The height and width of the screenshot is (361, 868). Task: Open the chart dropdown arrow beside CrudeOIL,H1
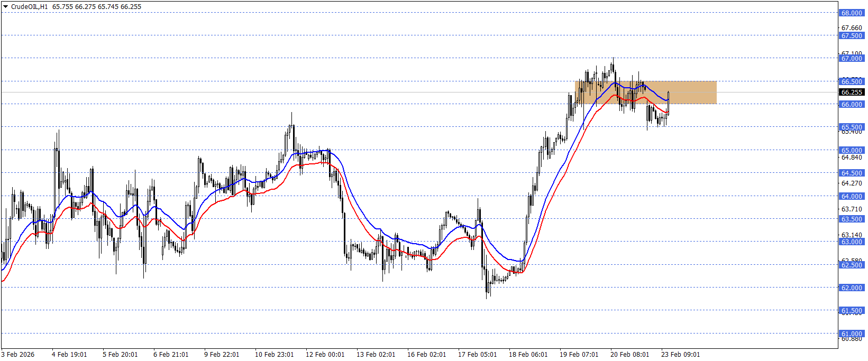click(6, 7)
